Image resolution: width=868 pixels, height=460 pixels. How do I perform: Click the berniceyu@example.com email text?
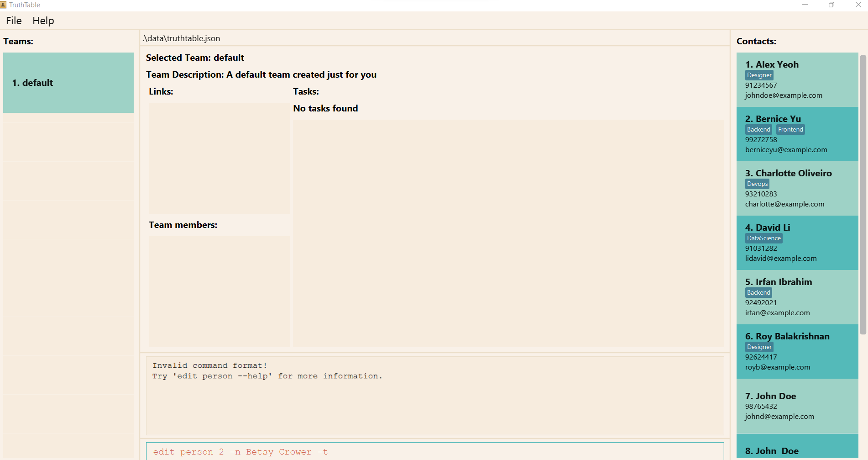[786, 150]
